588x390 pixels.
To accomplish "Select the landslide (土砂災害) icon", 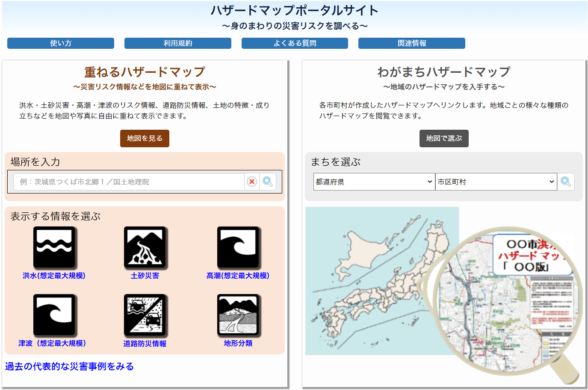I will [x=145, y=247].
